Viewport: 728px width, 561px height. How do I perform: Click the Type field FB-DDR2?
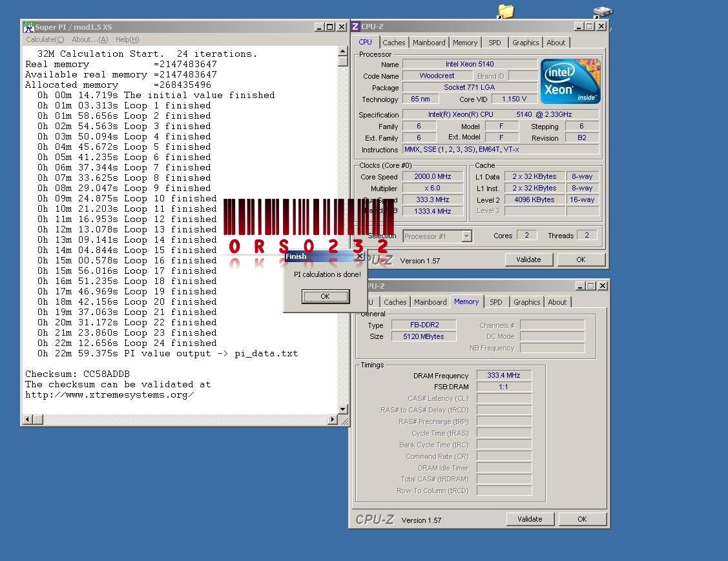click(x=424, y=325)
